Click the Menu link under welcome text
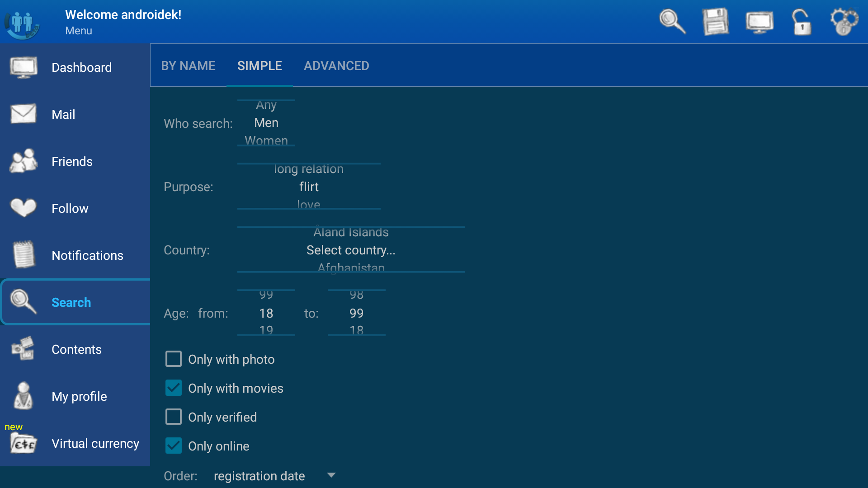The image size is (868, 488). pyautogui.click(x=79, y=31)
